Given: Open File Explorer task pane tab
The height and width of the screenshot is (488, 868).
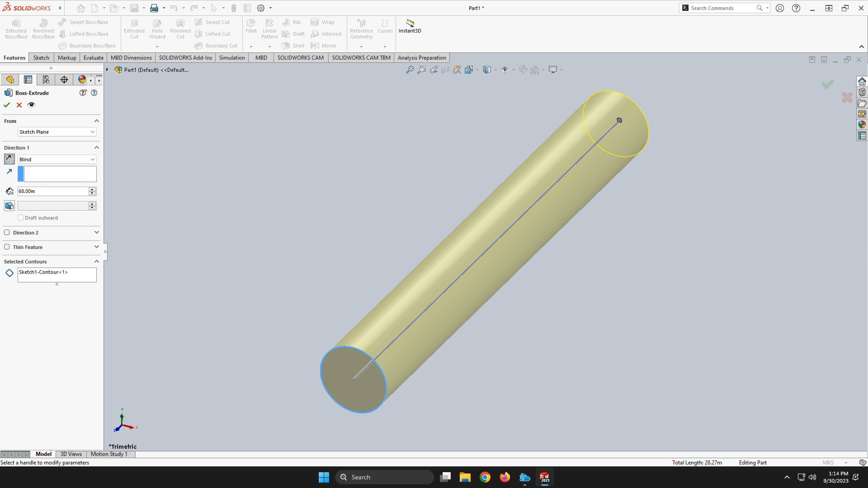Looking at the screenshot, I should 862,103.
